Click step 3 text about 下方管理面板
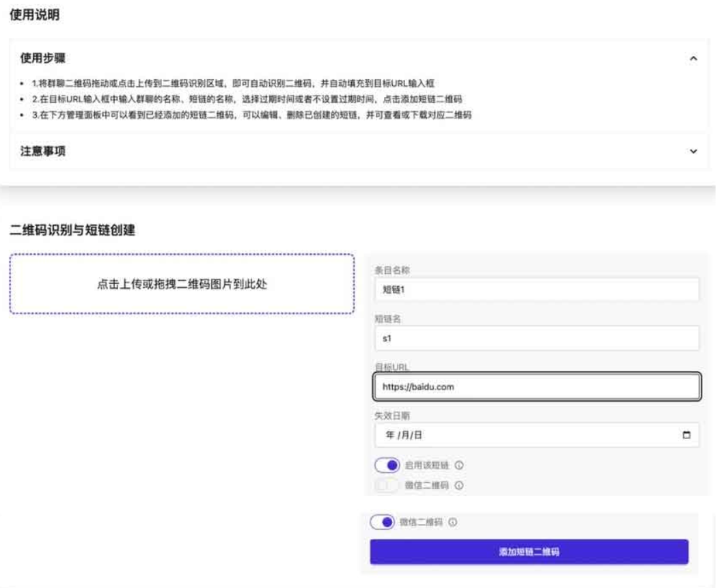Viewport: 716px width, 588px height. pyautogui.click(x=251, y=115)
